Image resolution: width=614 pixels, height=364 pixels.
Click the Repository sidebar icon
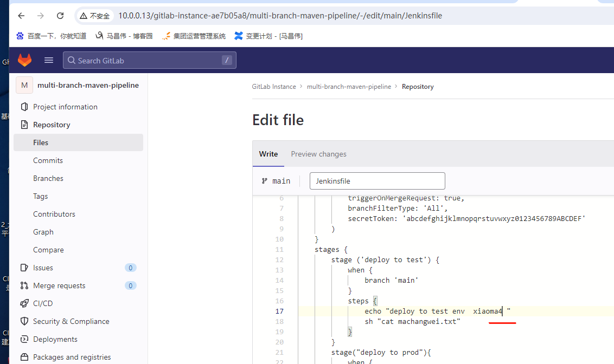coord(24,125)
